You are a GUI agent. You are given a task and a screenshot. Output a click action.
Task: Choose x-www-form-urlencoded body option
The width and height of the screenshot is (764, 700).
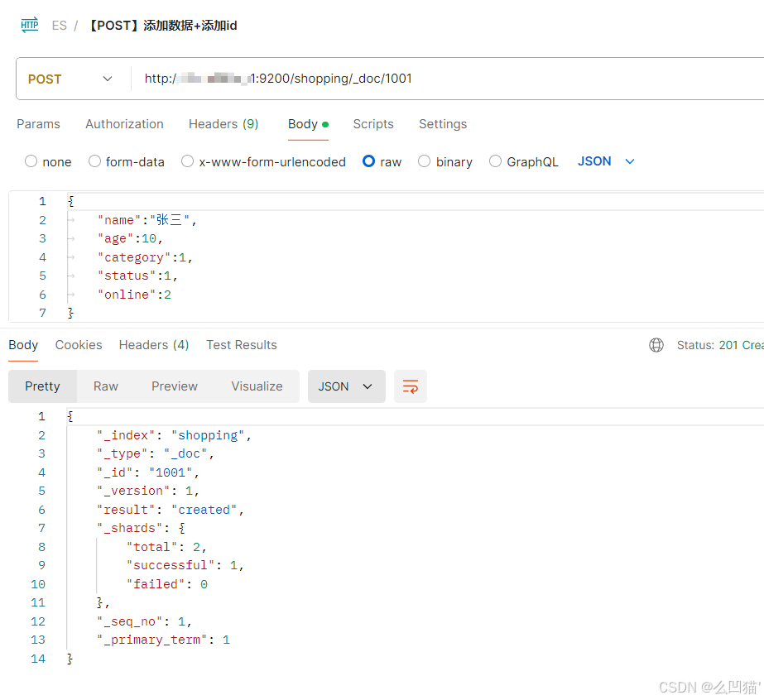point(188,161)
